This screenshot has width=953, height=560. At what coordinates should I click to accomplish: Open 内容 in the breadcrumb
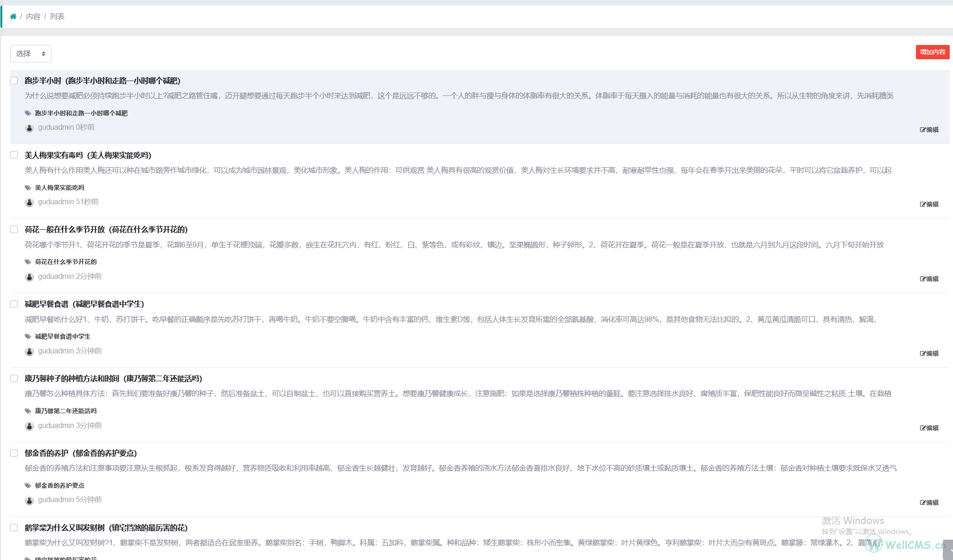coord(33,16)
